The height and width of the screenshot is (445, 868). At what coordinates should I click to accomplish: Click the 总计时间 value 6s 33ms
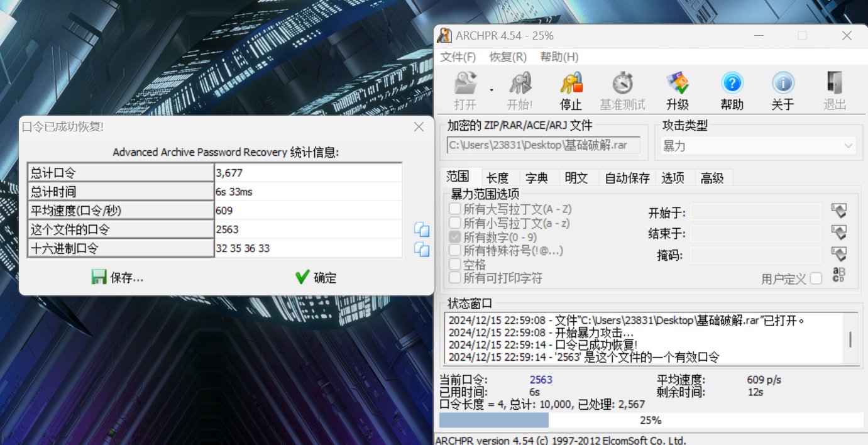pos(308,192)
